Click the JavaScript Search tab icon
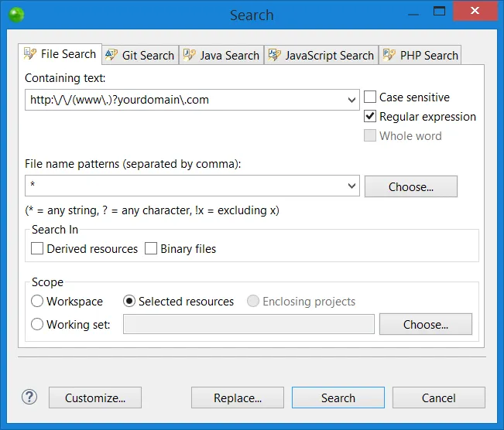Image resolution: width=504 pixels, height=430 pixels. [x=275, y=55]
